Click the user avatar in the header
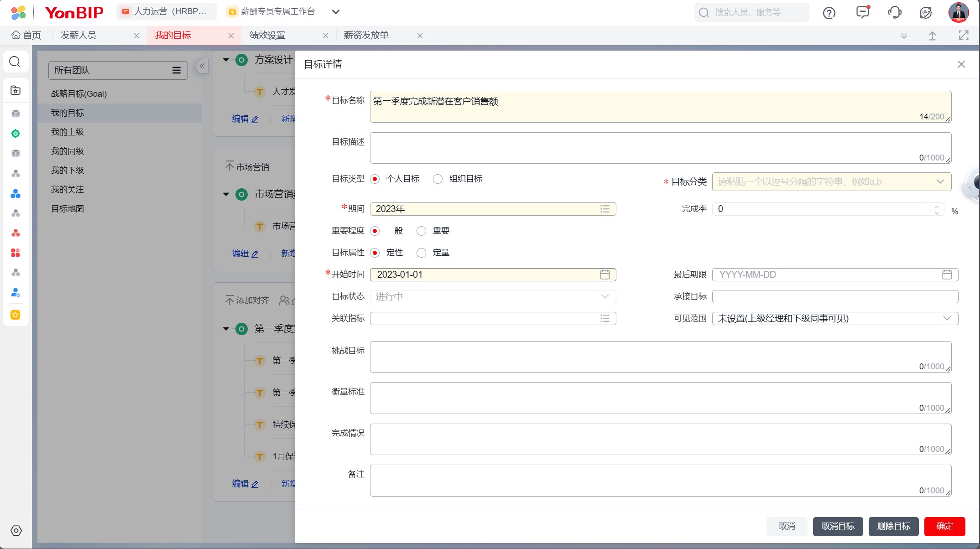 coord(959,12)
